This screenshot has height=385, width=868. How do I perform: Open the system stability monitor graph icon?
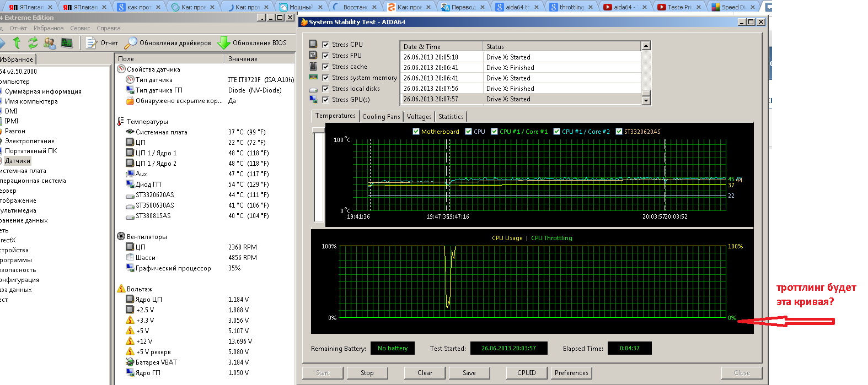[67, 43]
